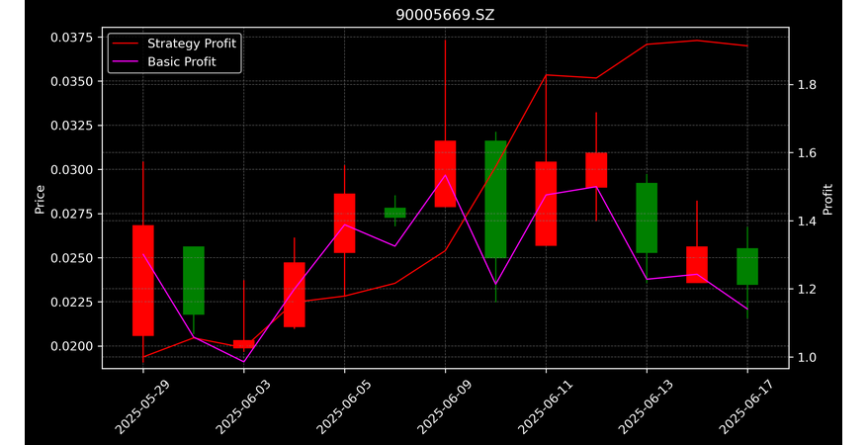Click the 1.0 profit tick label

click(807, 358)
